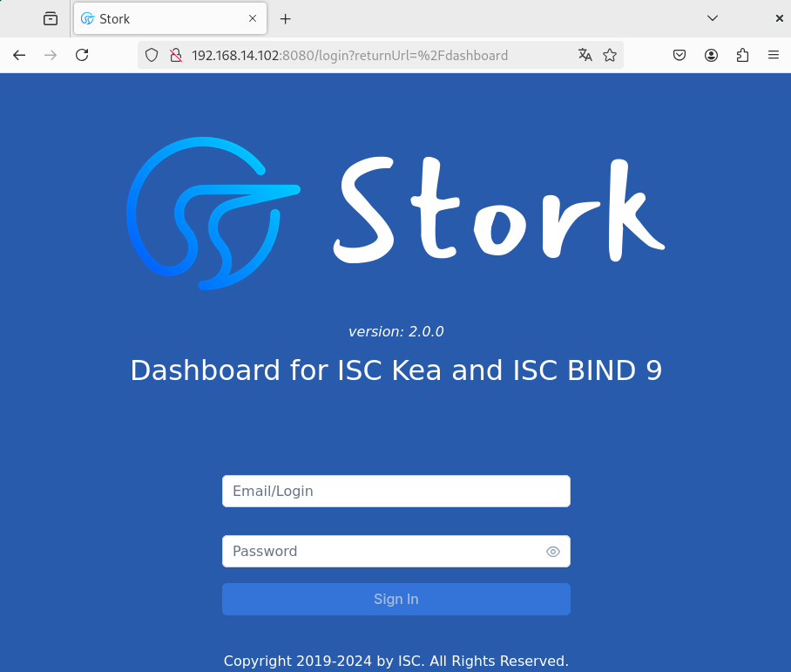Reload the Stork login page
Viewport: 791px width, 672px height.
[81, 54]
